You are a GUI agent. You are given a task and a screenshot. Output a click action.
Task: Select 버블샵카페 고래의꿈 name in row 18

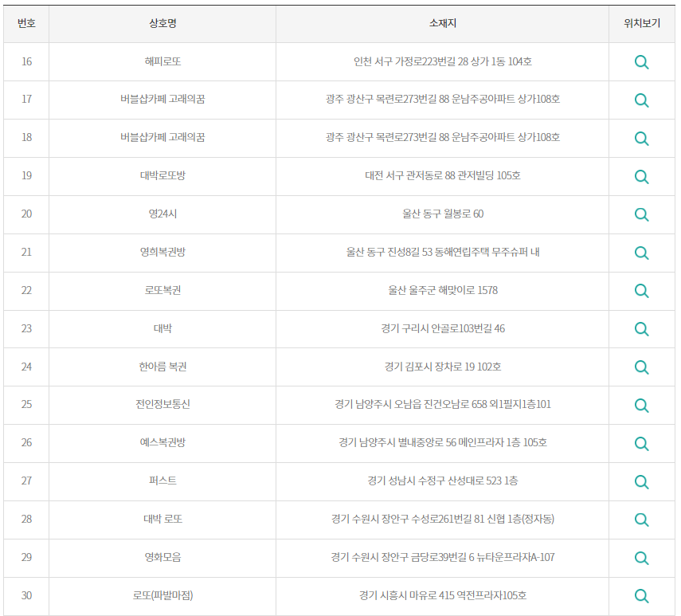162,137
